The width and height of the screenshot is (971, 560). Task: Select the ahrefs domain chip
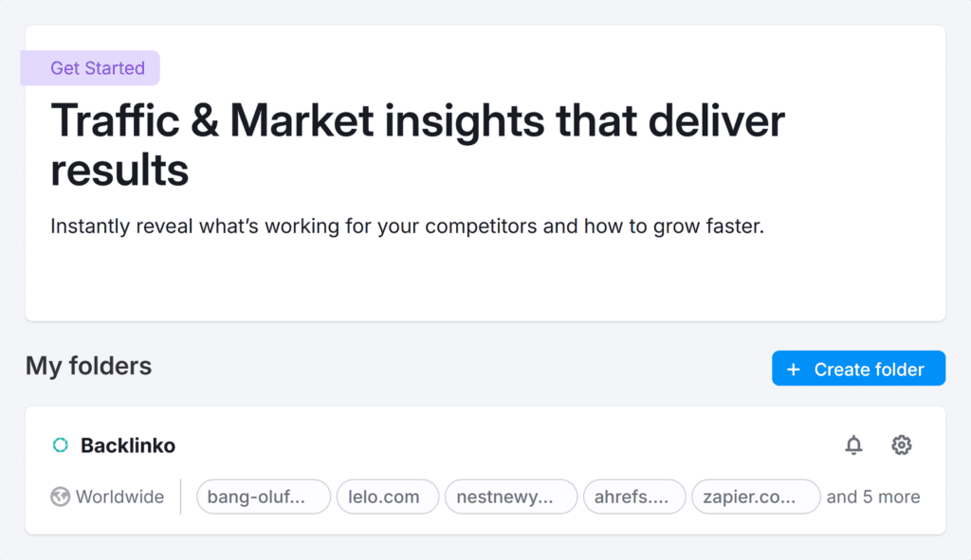pyautogui.click(x=634, y=496)
